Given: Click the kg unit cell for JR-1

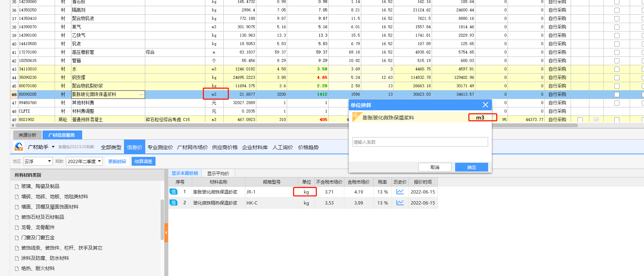Looking at the screenshot, I should (306, 192).
